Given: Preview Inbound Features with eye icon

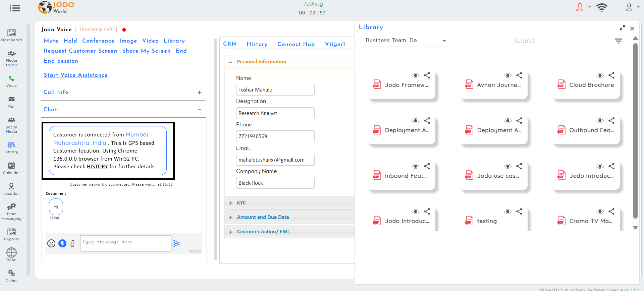Looking at the screenshot, I should click(x=415, y=166).
